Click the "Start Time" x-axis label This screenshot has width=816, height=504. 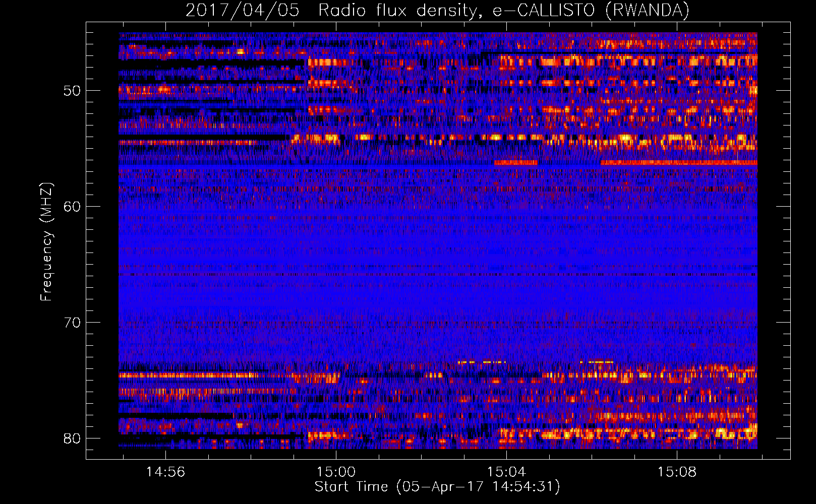pos(437,487)
